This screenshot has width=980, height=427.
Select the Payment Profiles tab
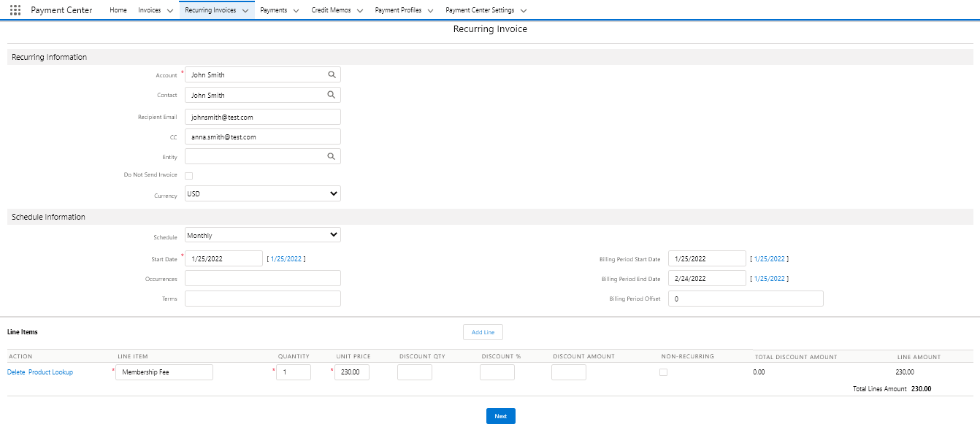click(x=398, y=10)
